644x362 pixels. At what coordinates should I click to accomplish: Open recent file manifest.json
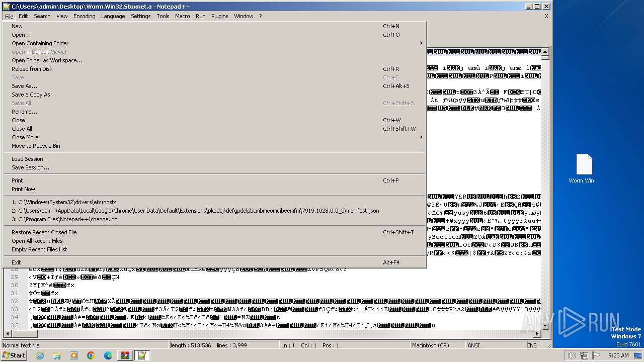(x=215, y=211)
